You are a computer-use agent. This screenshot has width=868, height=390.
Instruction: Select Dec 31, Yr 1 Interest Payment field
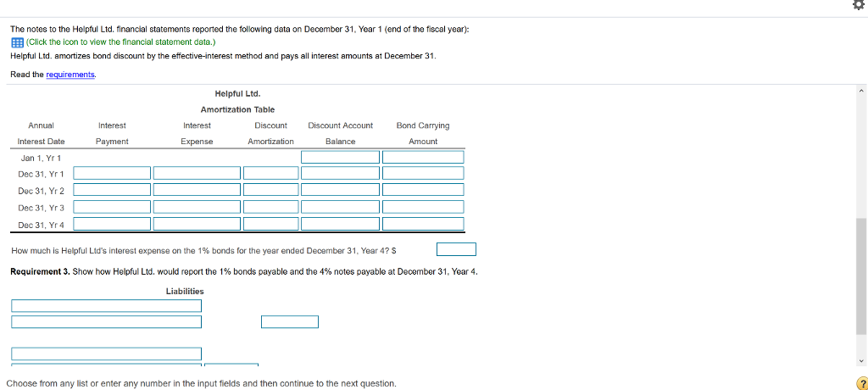click(x=113, y=173)
